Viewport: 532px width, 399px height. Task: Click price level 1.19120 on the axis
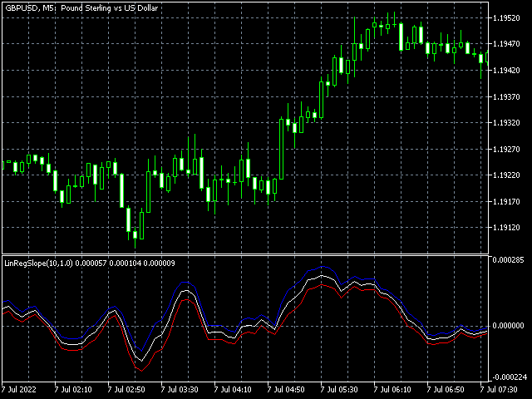506,228
